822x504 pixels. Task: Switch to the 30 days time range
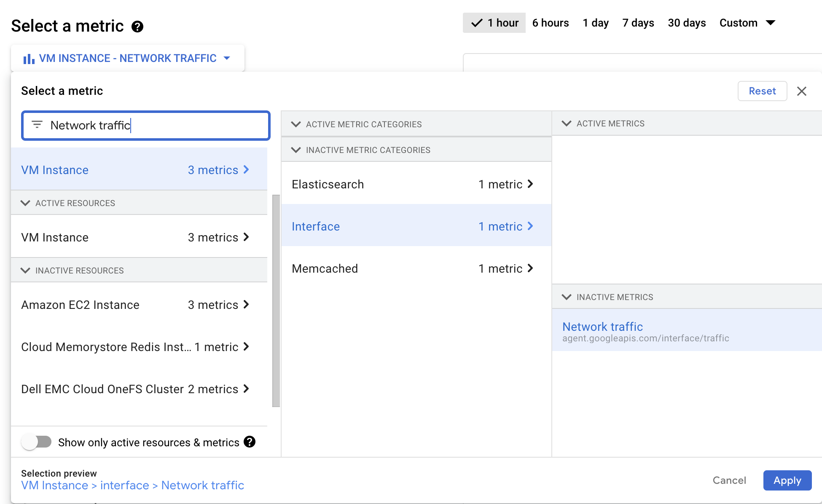click(687, 23)
